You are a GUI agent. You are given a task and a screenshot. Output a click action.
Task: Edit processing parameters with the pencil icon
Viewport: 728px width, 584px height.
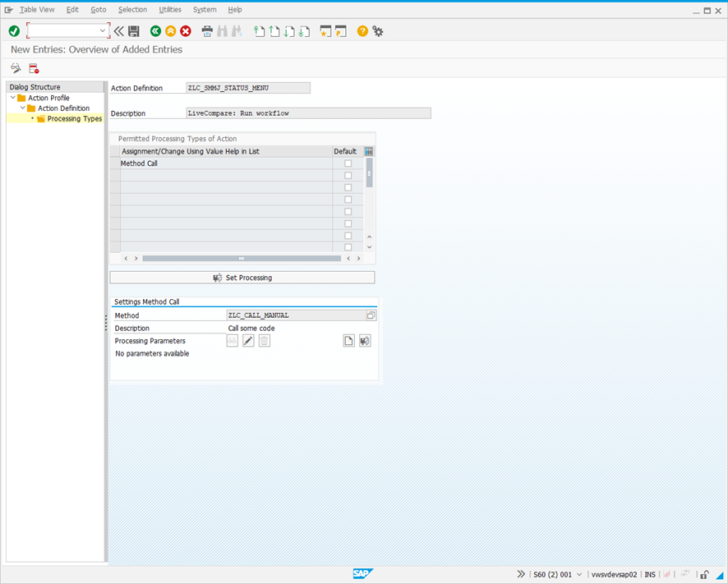(x=248, y=341)
